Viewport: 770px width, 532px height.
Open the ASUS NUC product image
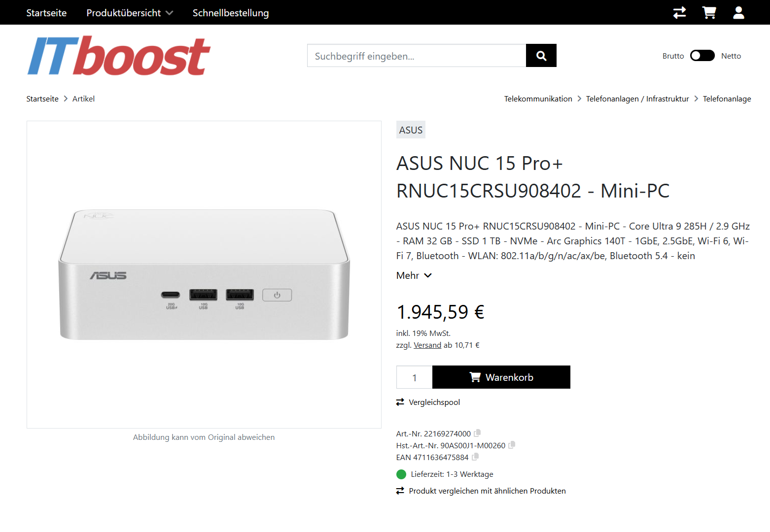(x=204, y=274)
